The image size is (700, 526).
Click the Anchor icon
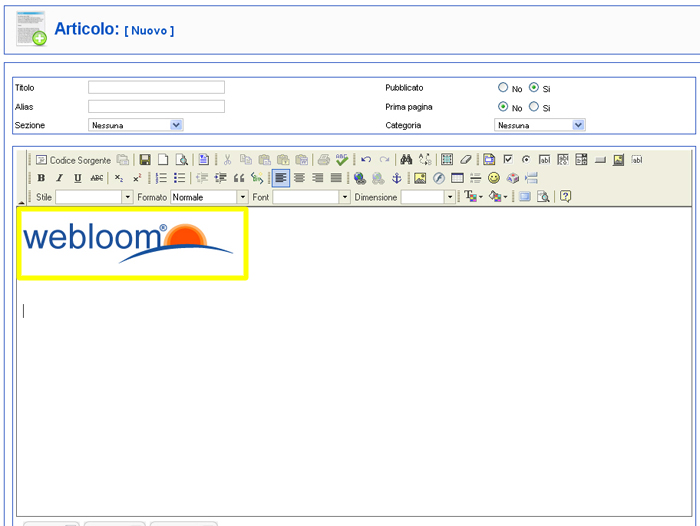click(396, 178)
